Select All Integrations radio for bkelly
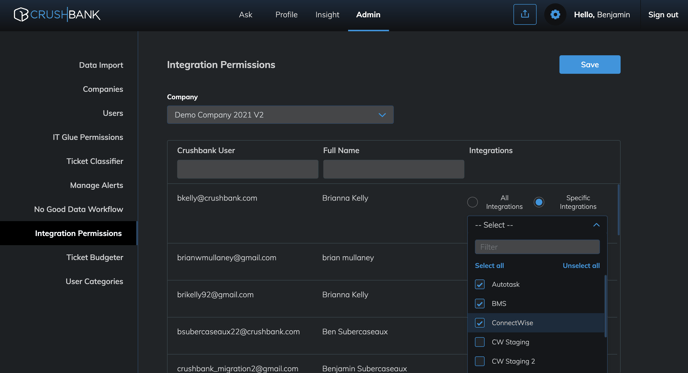Viewport: 688px width, 373px height. [472, 202]
